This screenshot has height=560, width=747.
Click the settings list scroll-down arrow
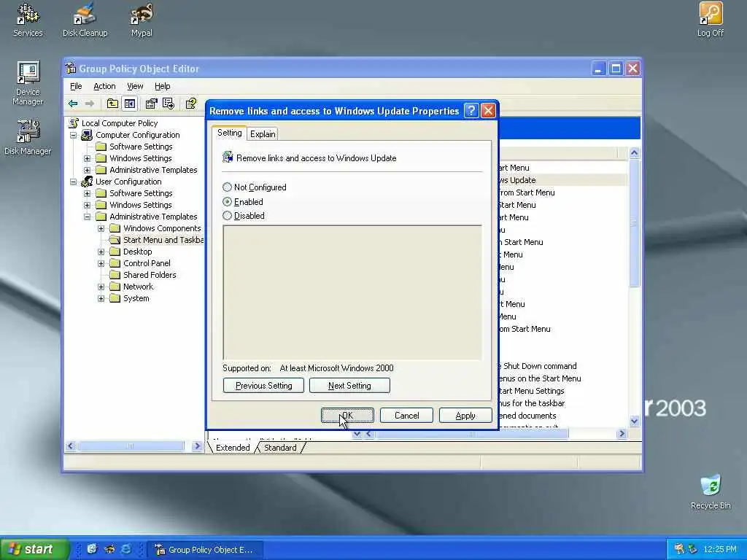coord(634,421)
